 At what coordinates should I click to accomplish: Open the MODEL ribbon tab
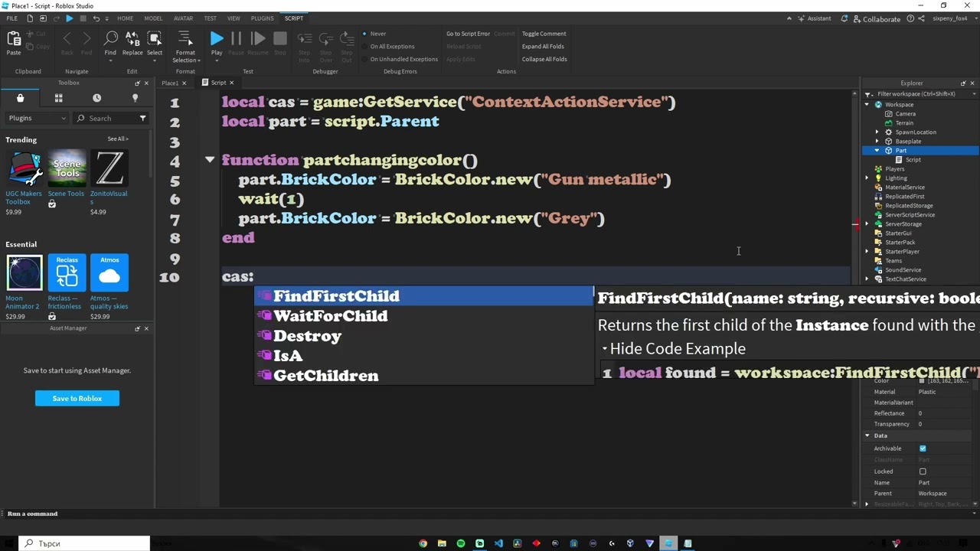coord(153,18)
